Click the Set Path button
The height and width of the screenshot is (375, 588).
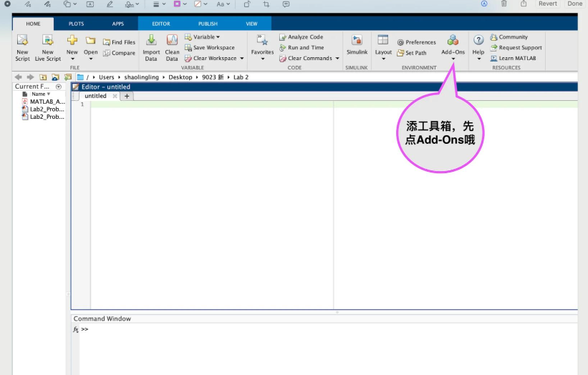click(412, 53)
